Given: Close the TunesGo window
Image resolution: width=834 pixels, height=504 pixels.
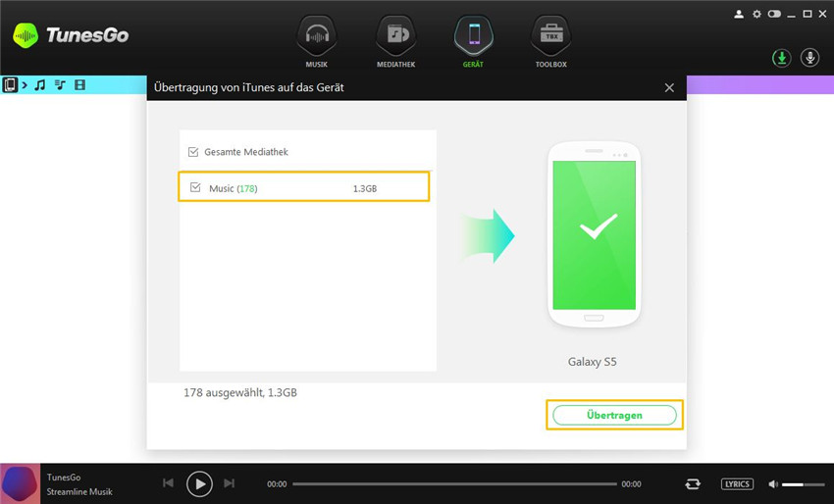Looking at the screenshot, I should tap(823, 15).
